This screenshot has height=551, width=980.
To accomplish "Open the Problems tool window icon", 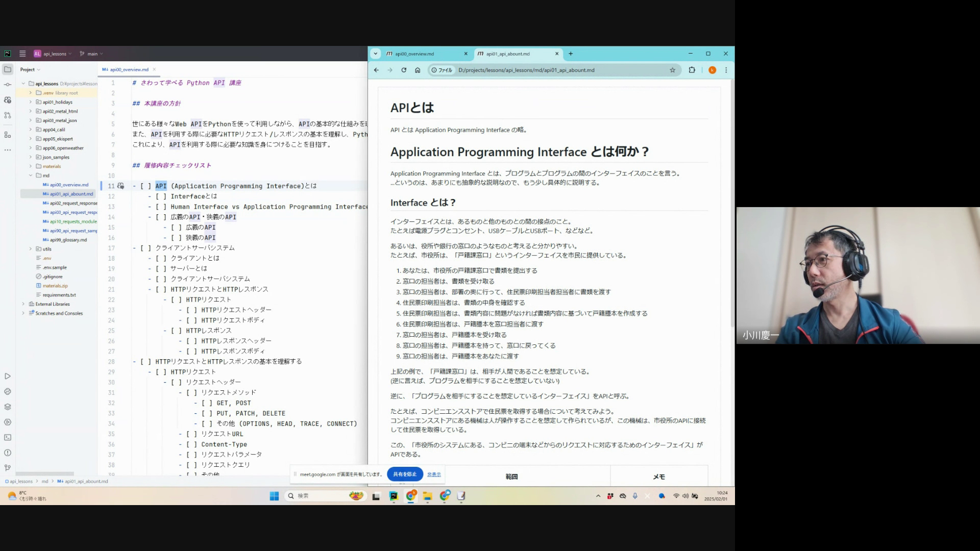I will click(x=8, y=453).
